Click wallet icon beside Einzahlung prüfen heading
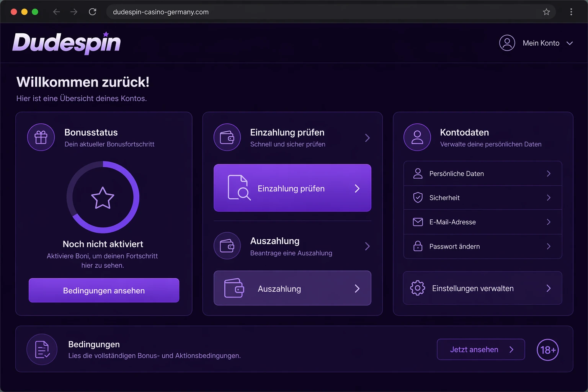This screenshot has height=392, width=588. tap(227, 137)
